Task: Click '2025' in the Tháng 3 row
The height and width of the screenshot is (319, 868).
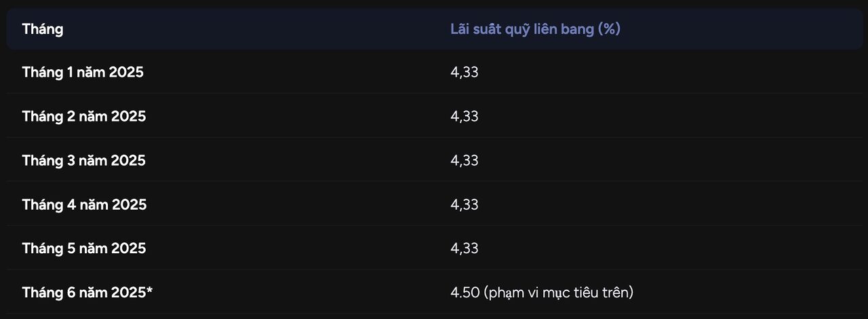Action: [x=129, y=160]
